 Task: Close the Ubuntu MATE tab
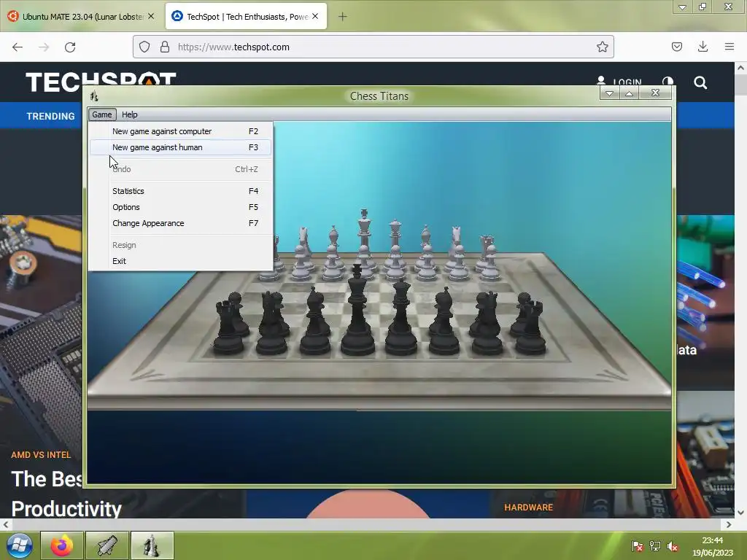(x=151, y=16)
